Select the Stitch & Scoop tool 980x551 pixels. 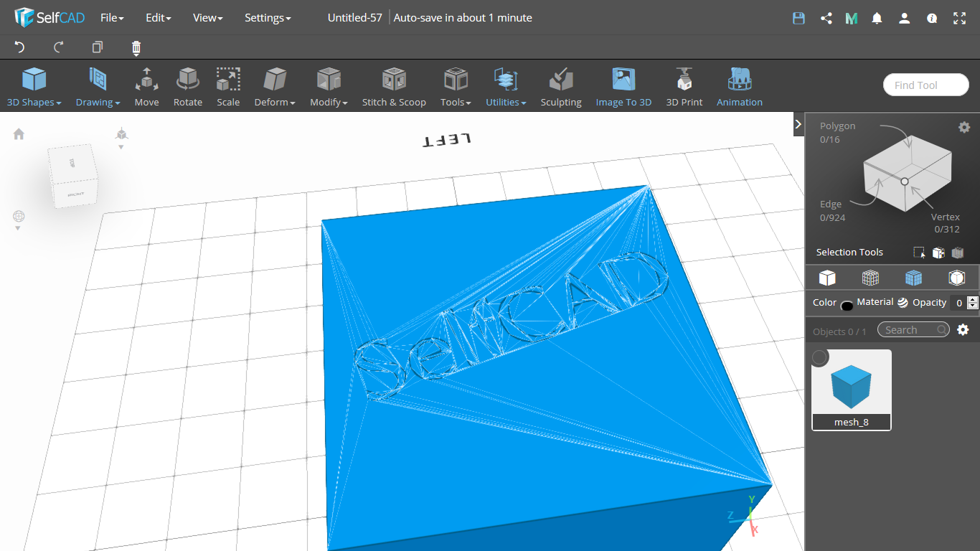pos(394,87)
